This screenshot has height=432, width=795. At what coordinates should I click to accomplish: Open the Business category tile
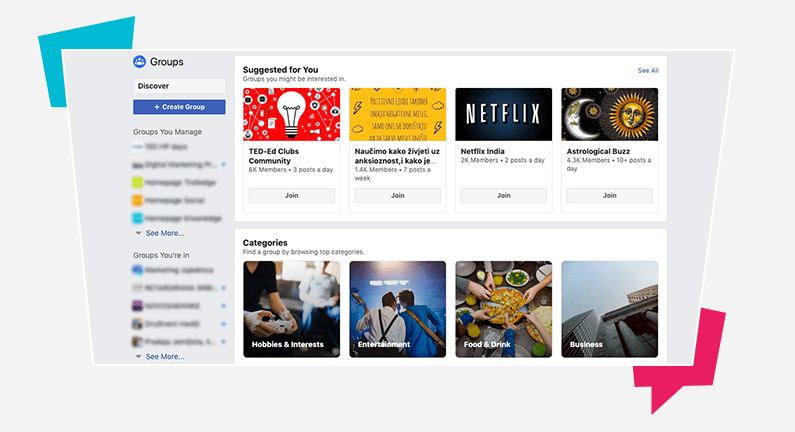coord(609,309)
